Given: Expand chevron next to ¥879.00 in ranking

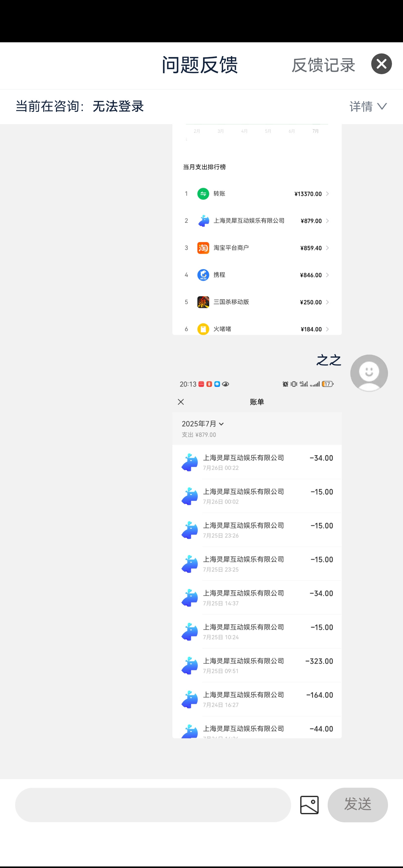Looking at the screenshot, I should 327,221.
